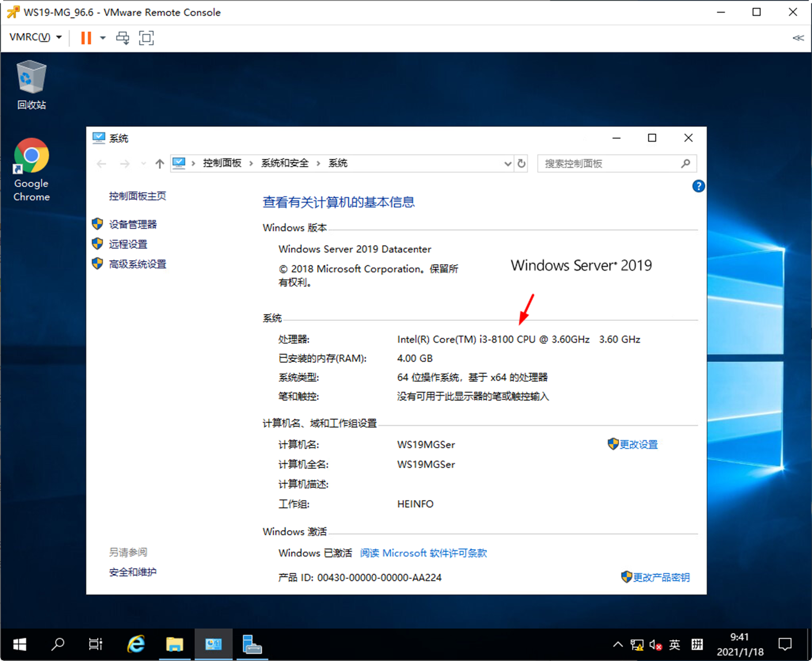Open the Action Center notification icon
Image resolution: width=812 pixels, height=661 pixels.
(x=785, y=644)
